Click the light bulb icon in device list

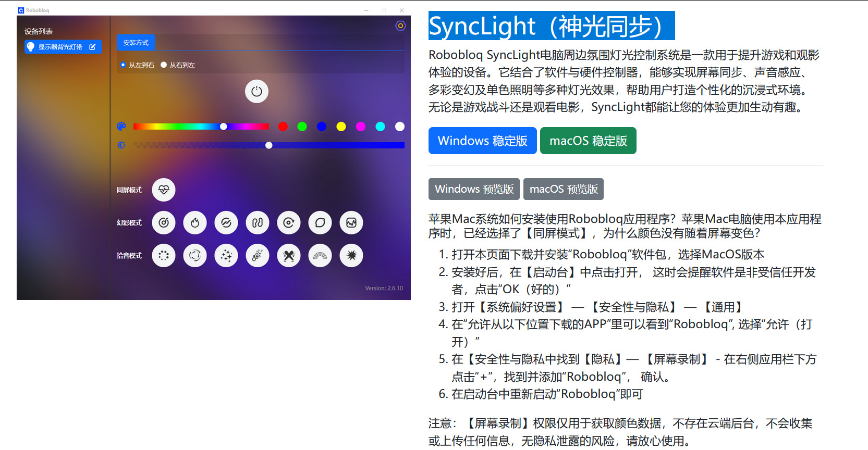[x=31, y=47]
